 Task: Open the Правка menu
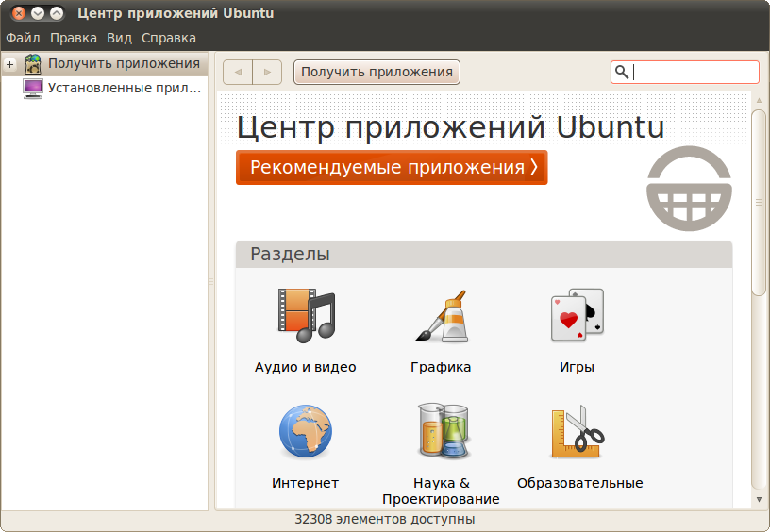74,38
